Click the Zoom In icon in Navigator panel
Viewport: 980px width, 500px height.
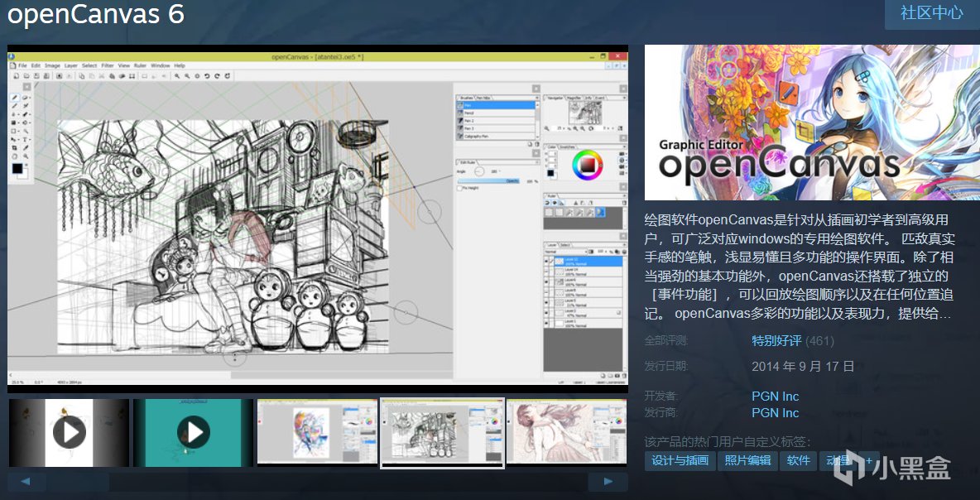[575, 129]
